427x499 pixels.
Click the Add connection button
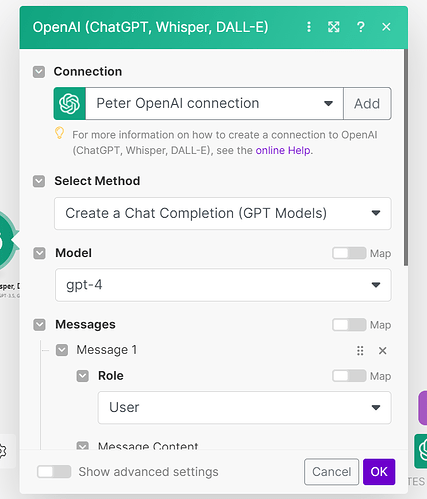(x=367, y=104)
